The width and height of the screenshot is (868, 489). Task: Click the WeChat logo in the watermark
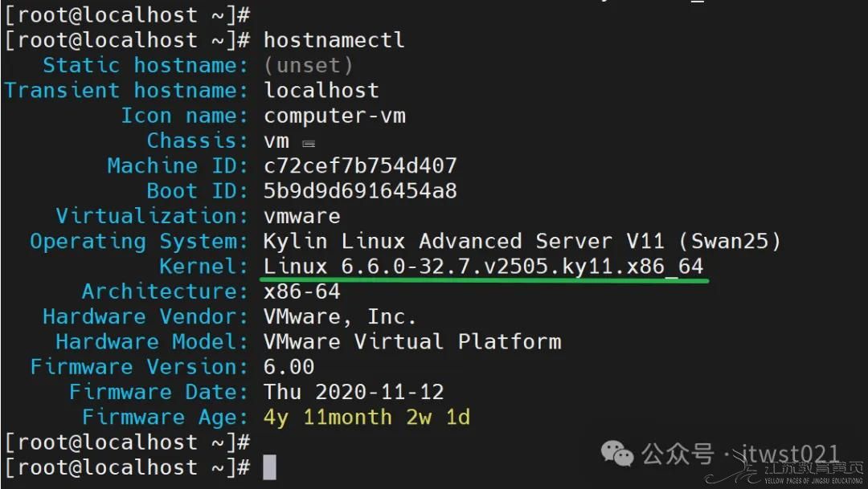coord(618,455)
